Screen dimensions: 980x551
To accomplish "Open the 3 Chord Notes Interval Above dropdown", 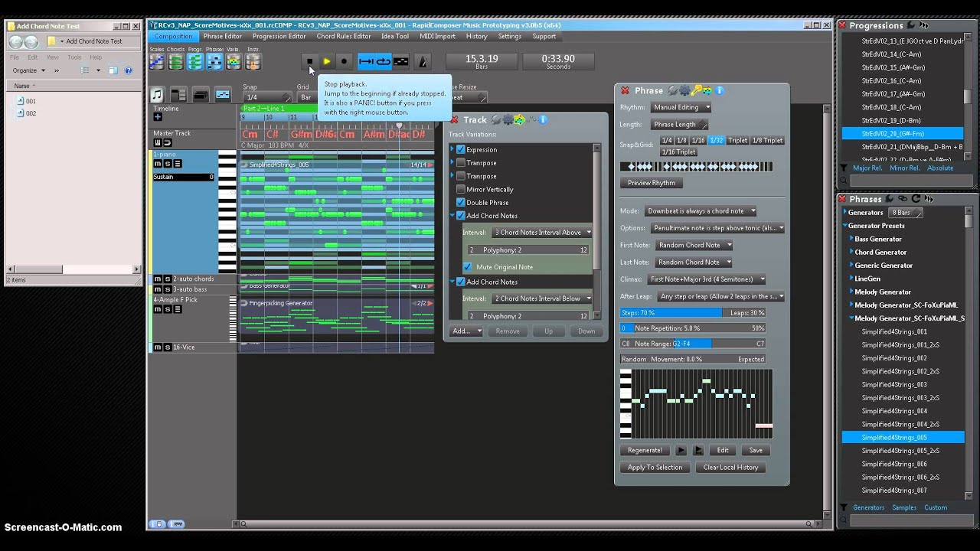I will point(542,233).
